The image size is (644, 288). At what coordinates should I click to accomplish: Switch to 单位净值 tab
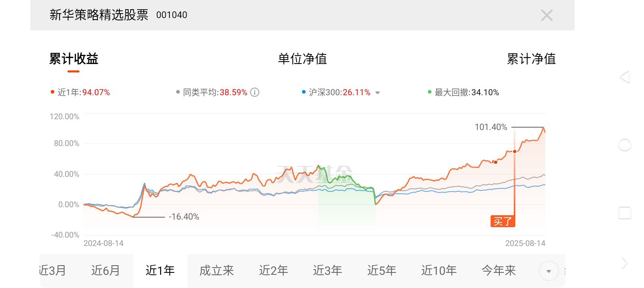click(x=302, y=59)
